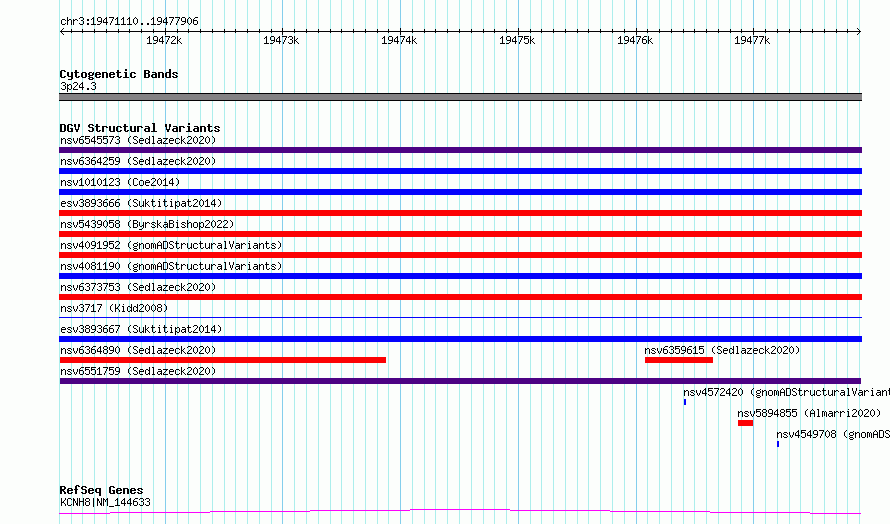Select the blue nsv4081190 variant bar
This screenshot has width=890, height=524.
coord(460,276)
